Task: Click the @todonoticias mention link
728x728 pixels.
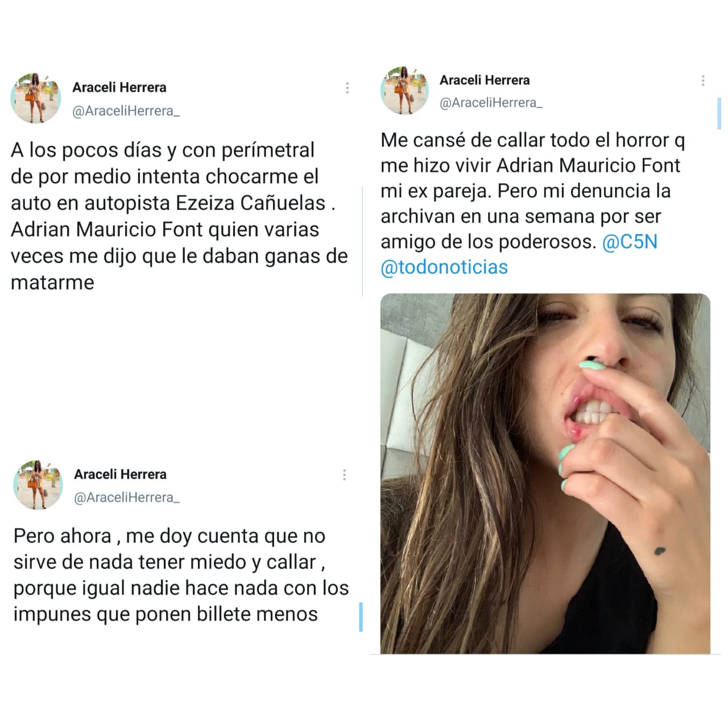Action: tap(444, 267)
